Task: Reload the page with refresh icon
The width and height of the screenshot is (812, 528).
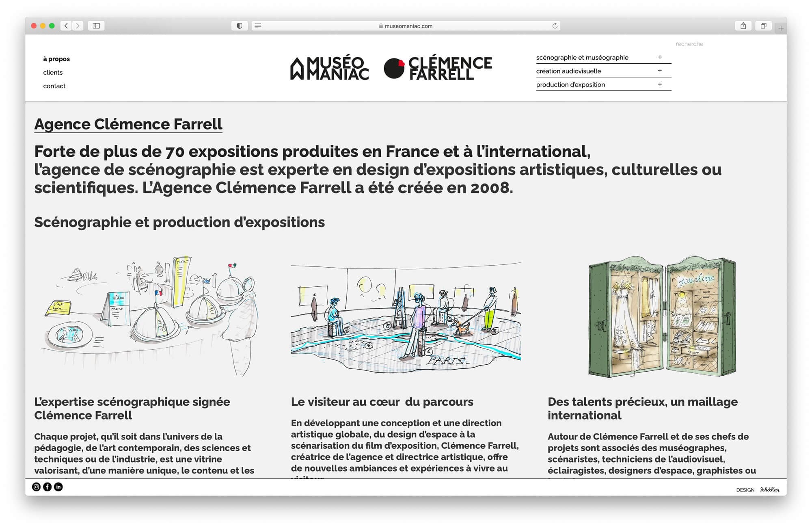Action: pyautogui.click(x=555, y=26)
